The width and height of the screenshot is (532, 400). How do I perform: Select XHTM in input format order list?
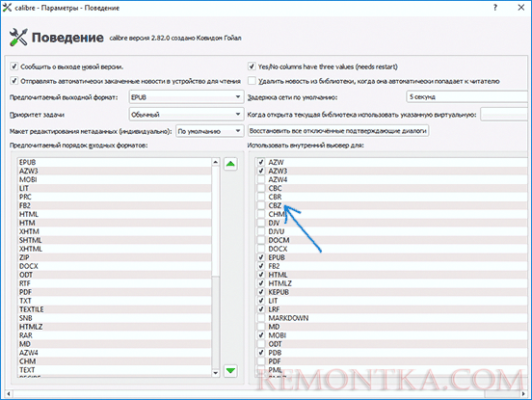(x=115, y=231)
